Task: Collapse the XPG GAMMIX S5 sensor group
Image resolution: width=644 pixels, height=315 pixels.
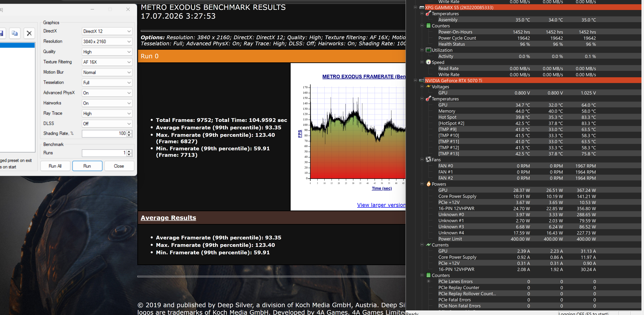Action: (x=415, y=7)
